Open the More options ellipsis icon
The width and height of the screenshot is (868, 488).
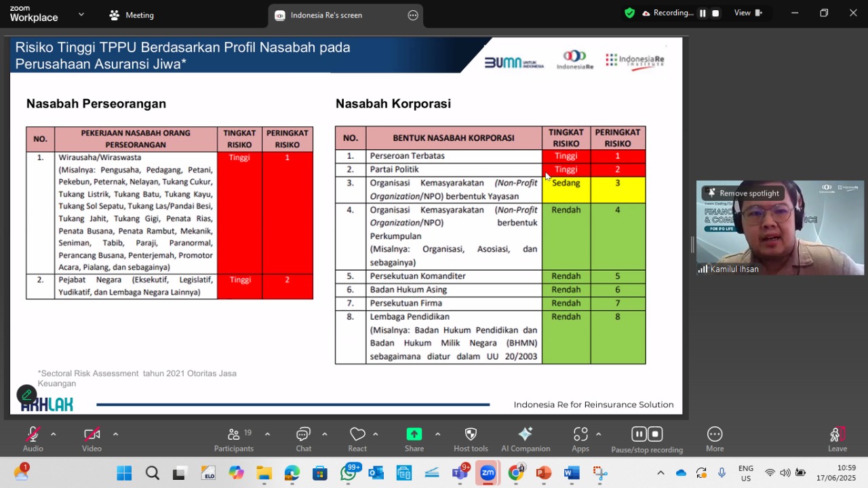(x=715, y=434)
